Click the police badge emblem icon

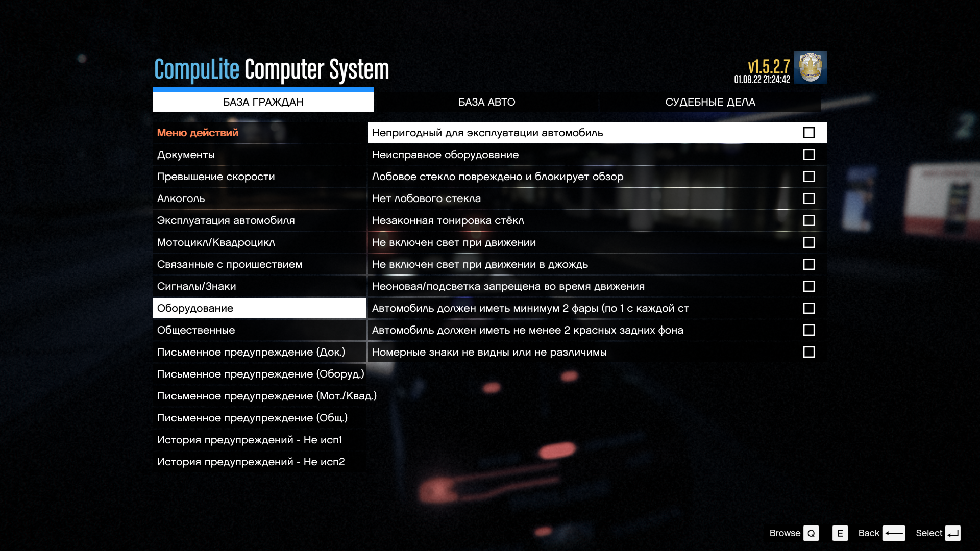click(810, 67)
